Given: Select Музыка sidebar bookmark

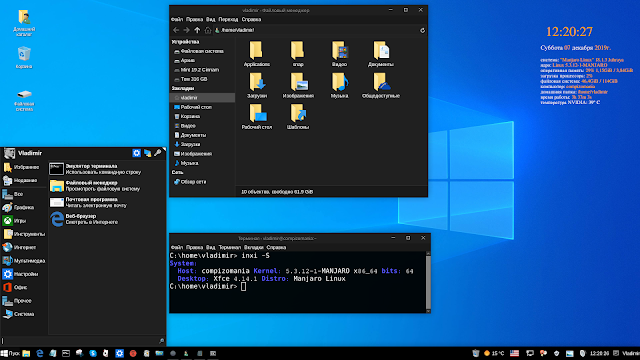Looking at the screenshot, I should click(202, 163).
